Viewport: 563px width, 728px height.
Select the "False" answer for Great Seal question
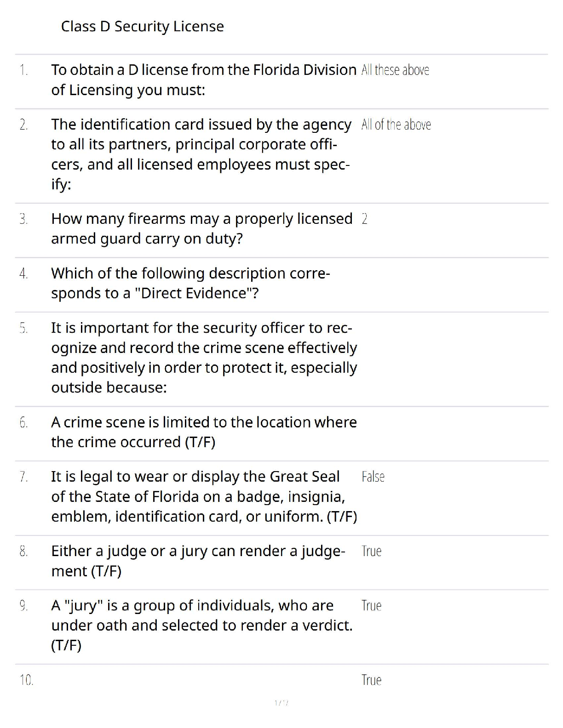pos(373,477)
